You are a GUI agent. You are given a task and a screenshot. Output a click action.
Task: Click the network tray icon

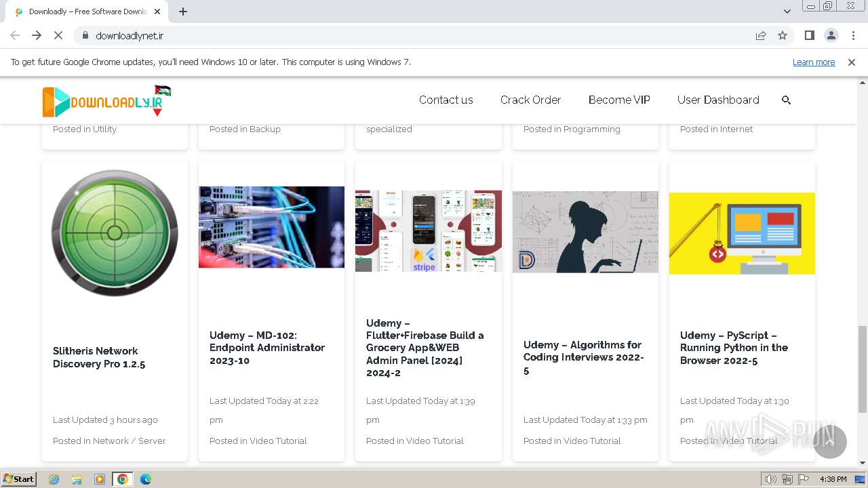click(787, 479)
